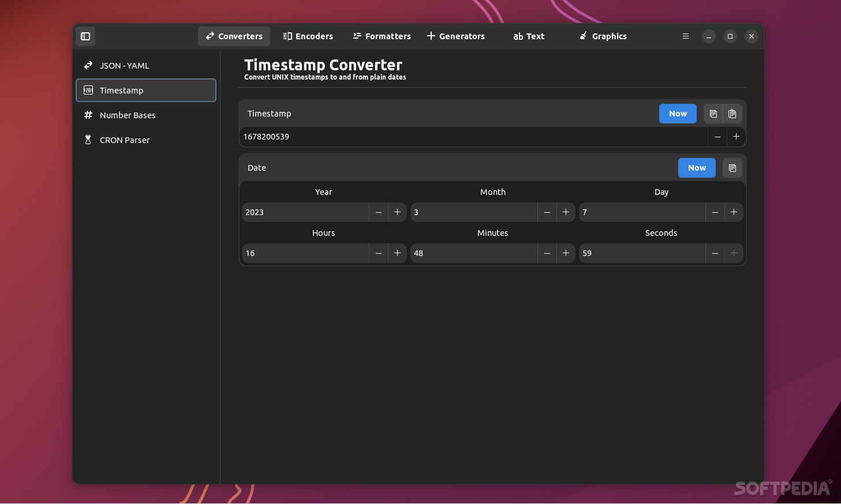Viewport: 841px width, 504px height.
Task: Decrease the Month value
Action: [x=547, y=212]
